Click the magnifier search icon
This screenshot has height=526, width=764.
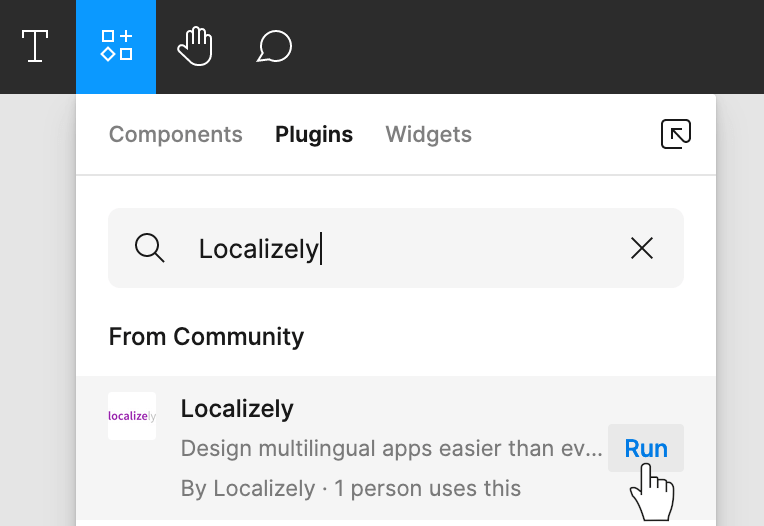(150, 248)
